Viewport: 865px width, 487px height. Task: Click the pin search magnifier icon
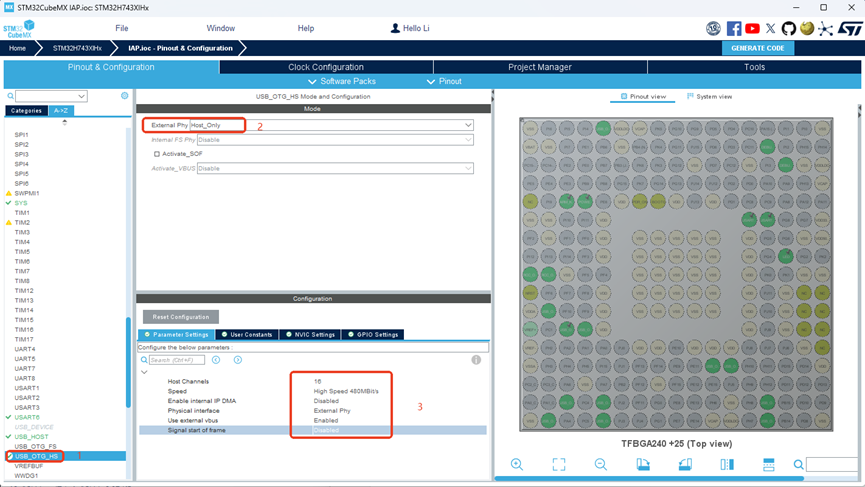point(798,464)
